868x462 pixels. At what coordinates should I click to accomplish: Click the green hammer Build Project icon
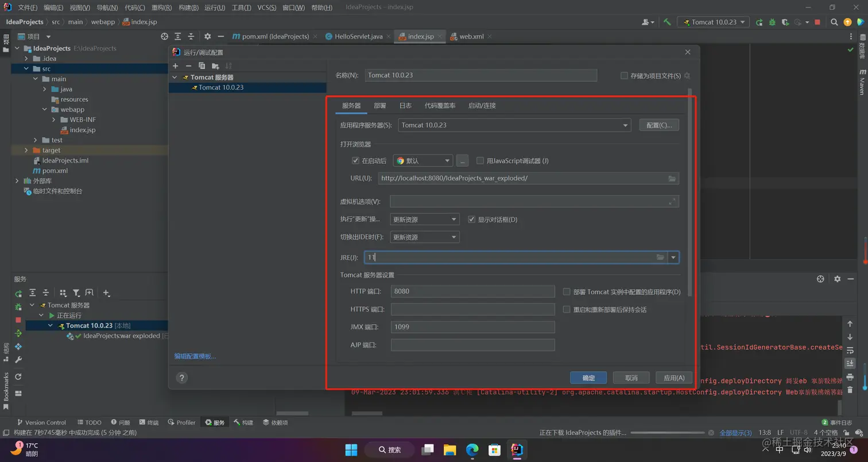pos(667,22)
